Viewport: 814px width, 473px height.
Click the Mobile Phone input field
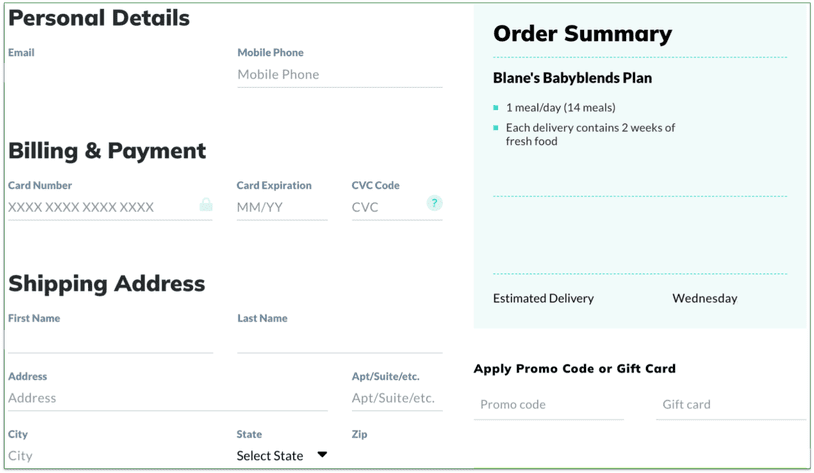(x=339, y=75)
